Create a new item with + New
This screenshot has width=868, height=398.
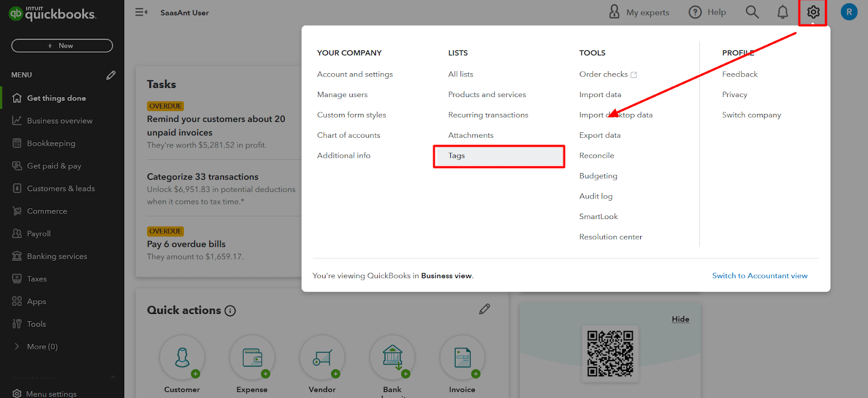coord(62,46)
